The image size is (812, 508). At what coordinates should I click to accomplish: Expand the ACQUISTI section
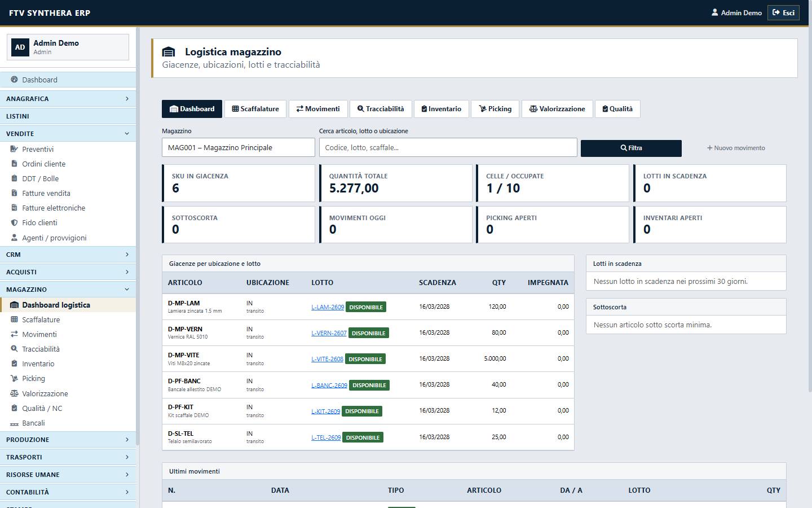(68, 272)
